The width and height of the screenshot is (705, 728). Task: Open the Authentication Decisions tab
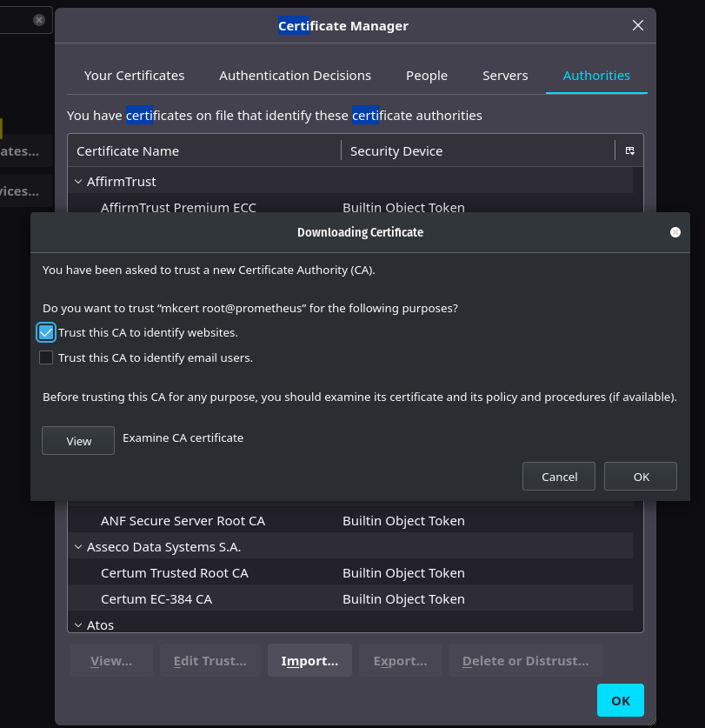tap(295, 75)
